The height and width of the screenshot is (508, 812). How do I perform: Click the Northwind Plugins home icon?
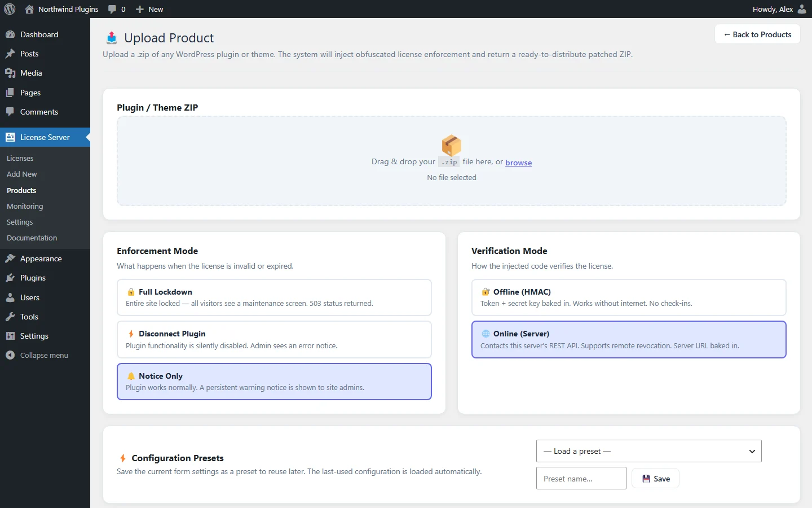click(x=29, y=9)
